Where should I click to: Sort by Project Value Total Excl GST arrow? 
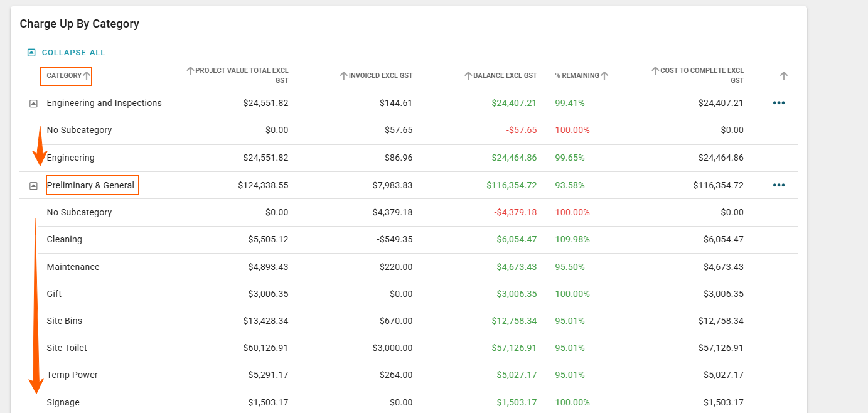[x=191, y=71]
